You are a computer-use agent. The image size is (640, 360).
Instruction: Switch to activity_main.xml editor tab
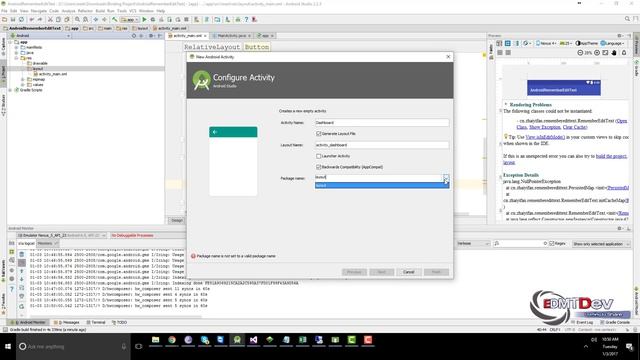point(188,36)
